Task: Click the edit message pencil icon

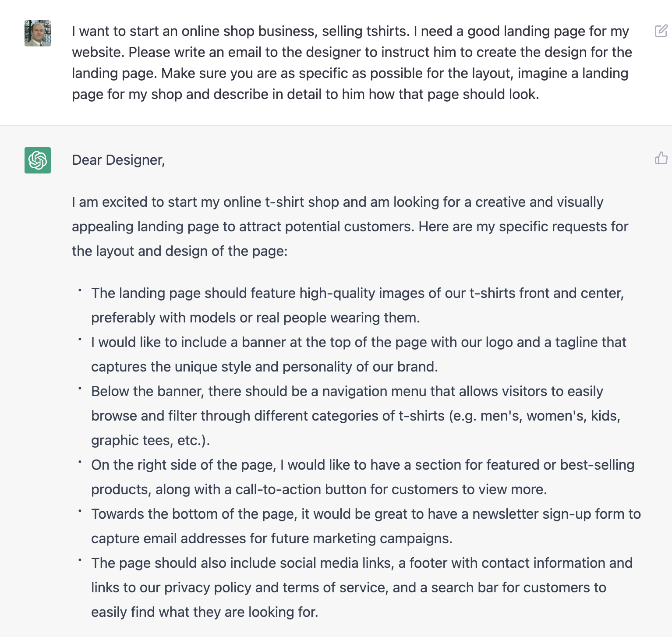Action: coord(661,31)
